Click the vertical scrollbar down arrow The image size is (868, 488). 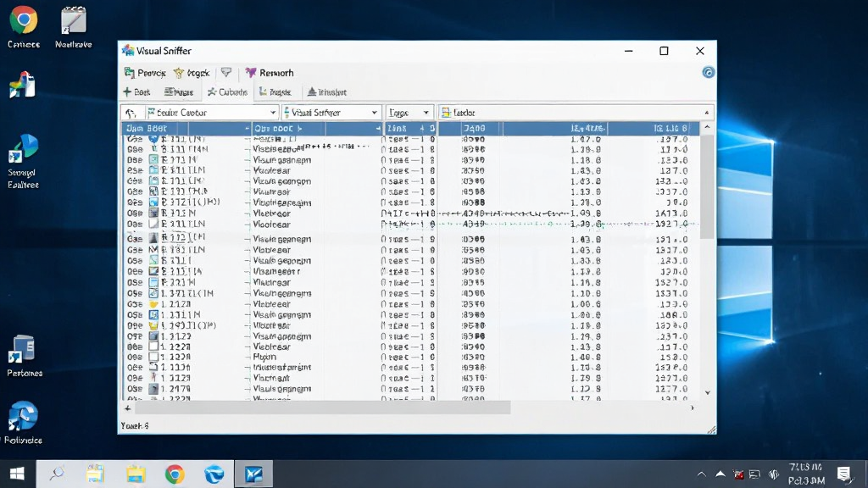point(707,393)
